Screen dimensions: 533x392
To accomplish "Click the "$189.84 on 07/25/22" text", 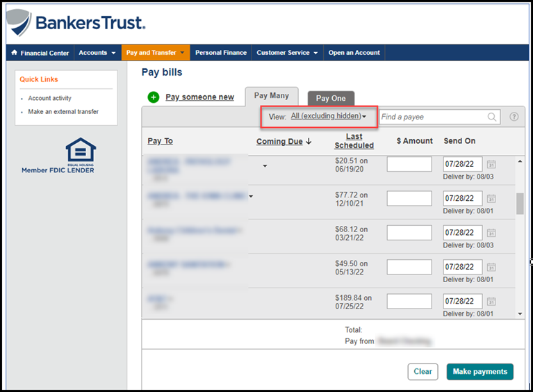I will (x=353, y=302).
